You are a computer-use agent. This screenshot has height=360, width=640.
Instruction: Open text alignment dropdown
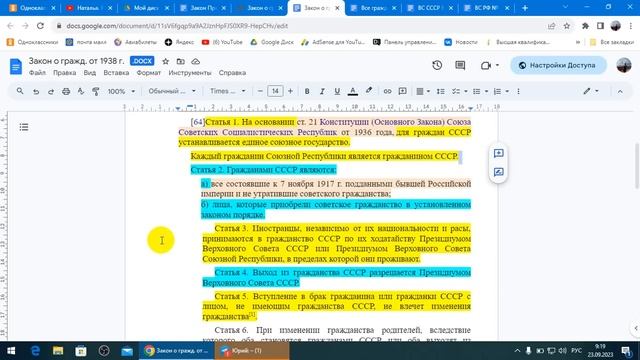[422, 91]
